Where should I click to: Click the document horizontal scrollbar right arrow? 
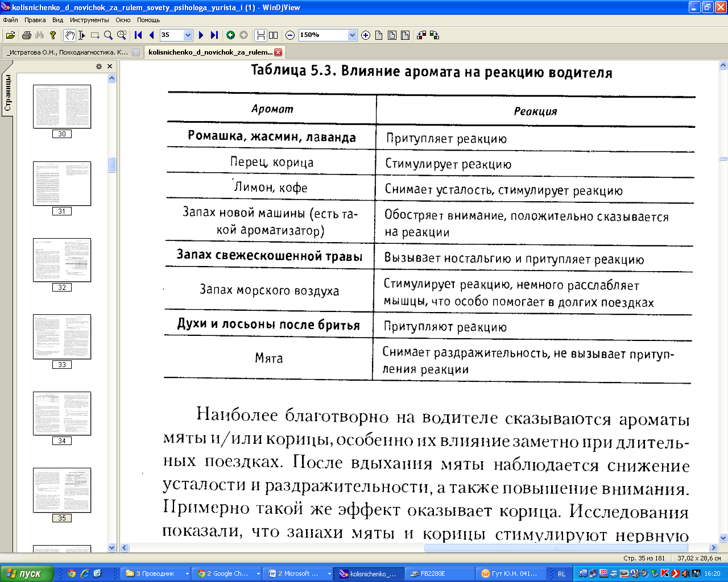coord(713,548)
